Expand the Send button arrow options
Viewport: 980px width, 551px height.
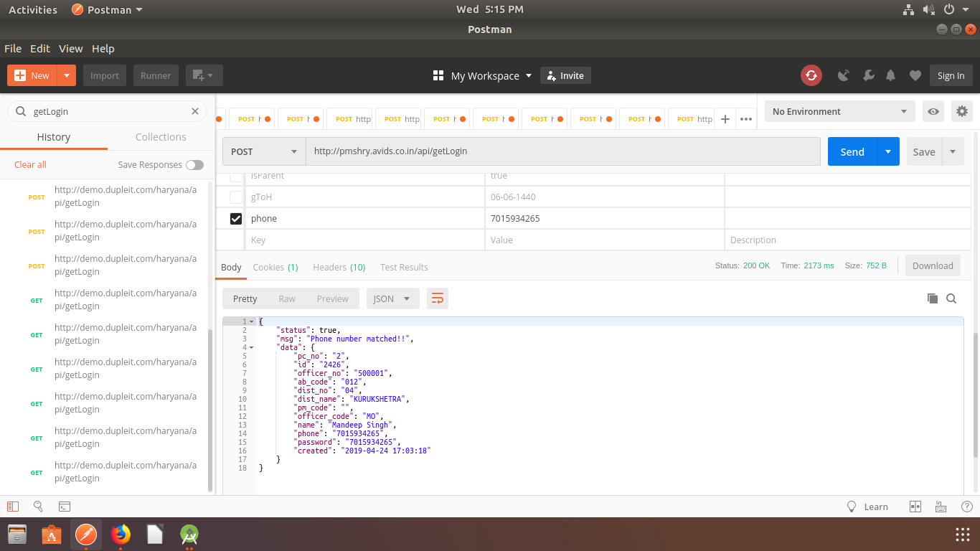point(888,151)
